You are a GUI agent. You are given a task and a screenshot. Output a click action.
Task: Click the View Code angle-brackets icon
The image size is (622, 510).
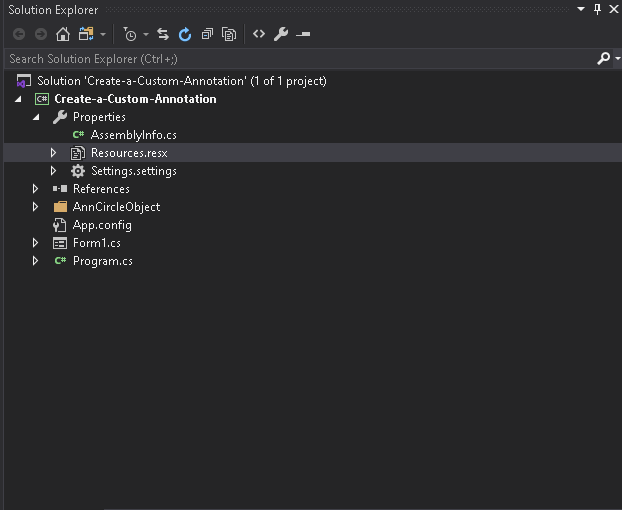coord(259,34)
